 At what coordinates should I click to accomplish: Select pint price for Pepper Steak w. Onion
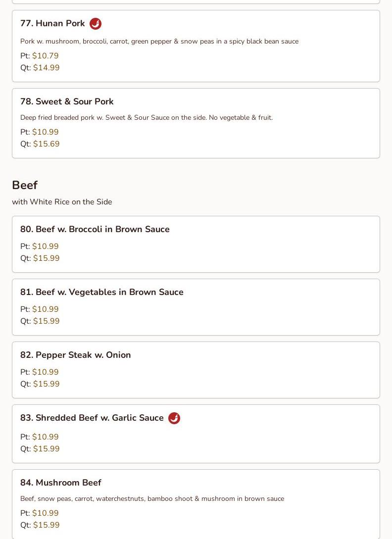point(45,372)
